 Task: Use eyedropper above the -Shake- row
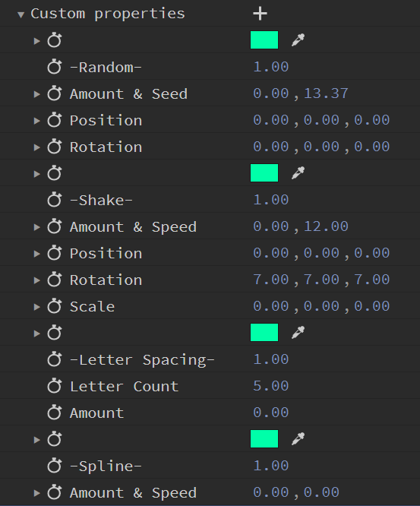pyautogui.click(x=298, y=173)
